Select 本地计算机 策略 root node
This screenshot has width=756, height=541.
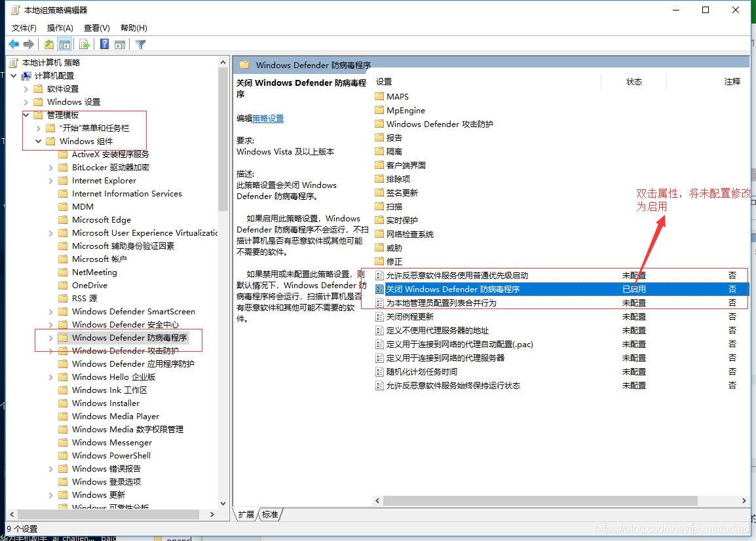click(x=51, y=63)
